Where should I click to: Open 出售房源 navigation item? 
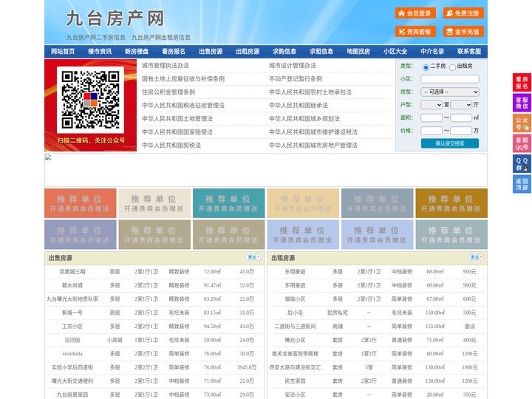click(x=211, y=52)
